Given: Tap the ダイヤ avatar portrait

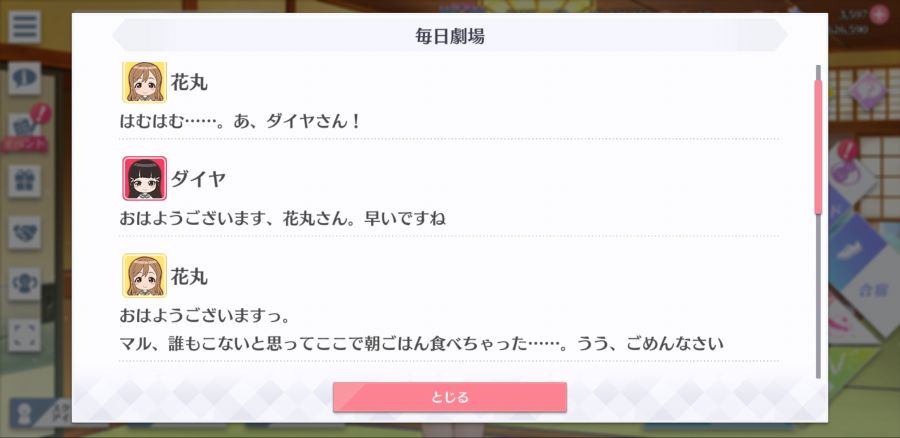Looking at the screenshot, I should coord(145,179).
